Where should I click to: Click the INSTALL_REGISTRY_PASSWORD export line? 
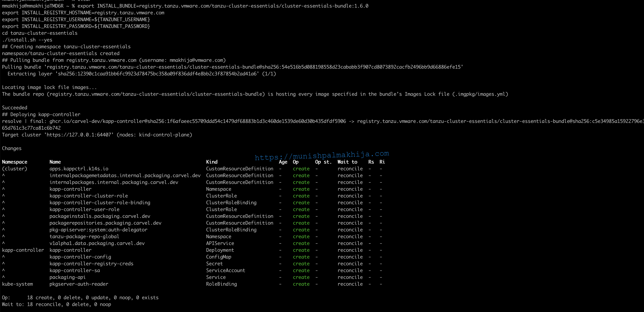click(x=76, y=26)
